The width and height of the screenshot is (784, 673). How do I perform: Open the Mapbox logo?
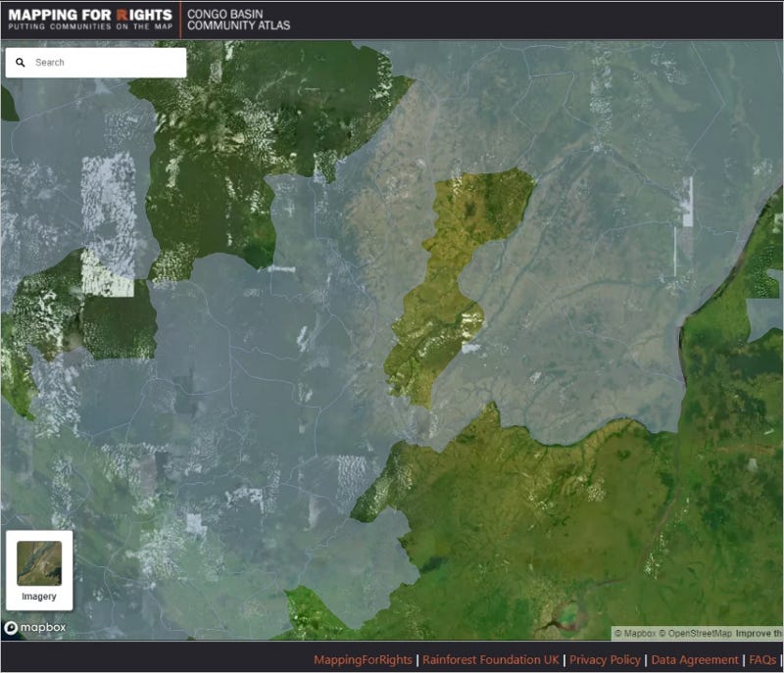[35, 628]
